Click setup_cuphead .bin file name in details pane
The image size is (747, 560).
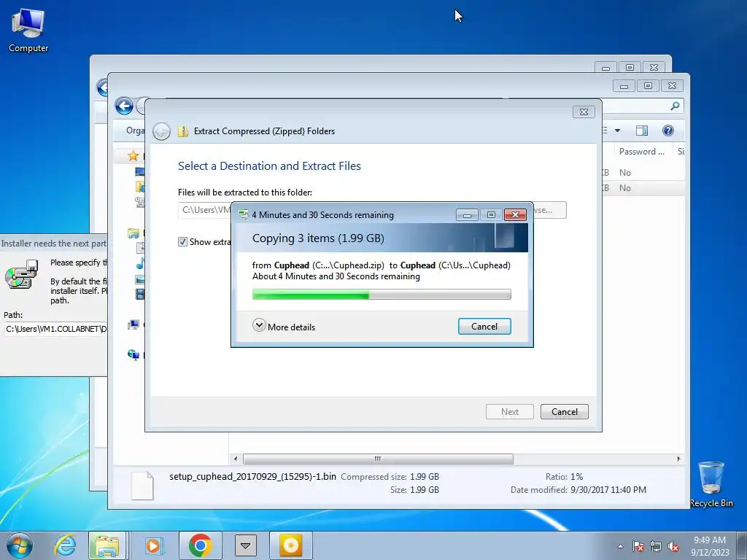point(252,476)
